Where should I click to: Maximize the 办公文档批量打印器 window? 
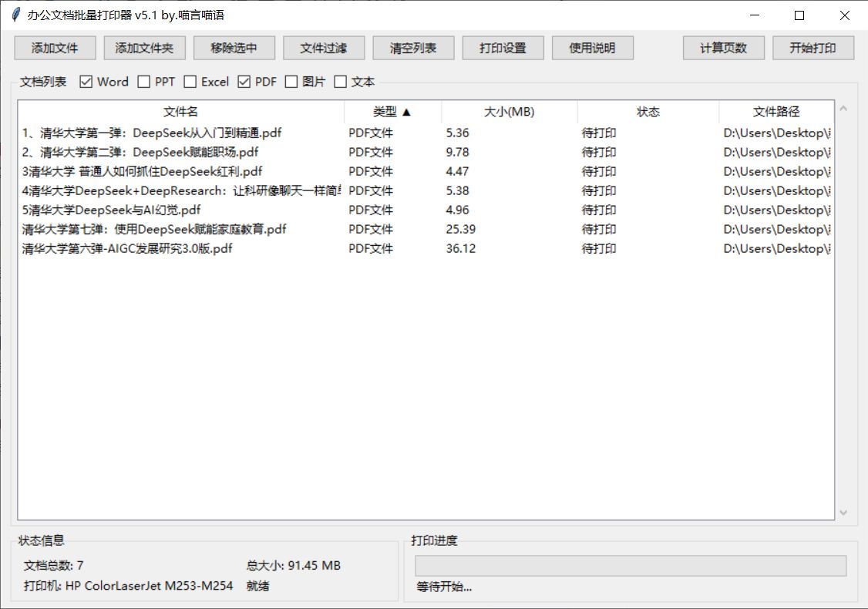799,15
